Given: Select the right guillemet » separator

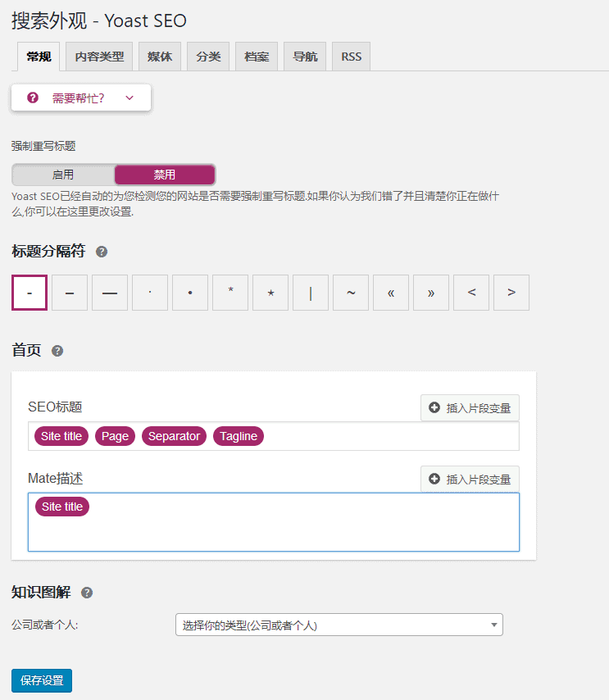Looking at the screenshot, I should [x=431, y=293].
